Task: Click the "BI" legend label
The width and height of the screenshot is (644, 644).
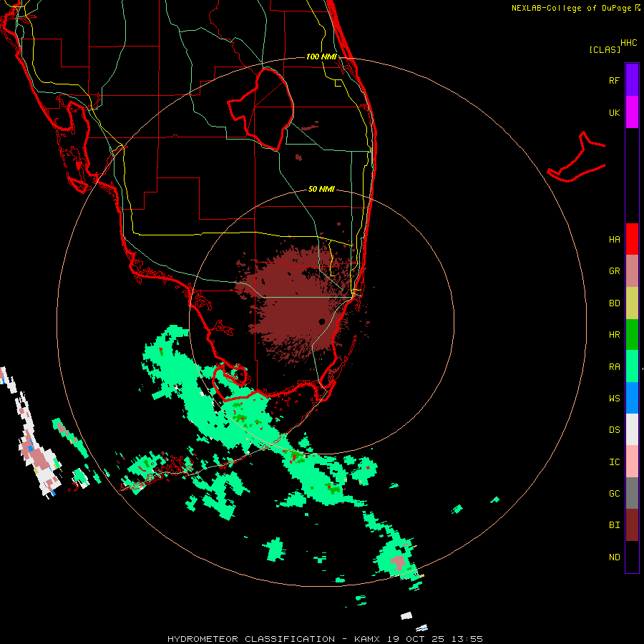Action: pyautogui.click(x=614, y=525)
